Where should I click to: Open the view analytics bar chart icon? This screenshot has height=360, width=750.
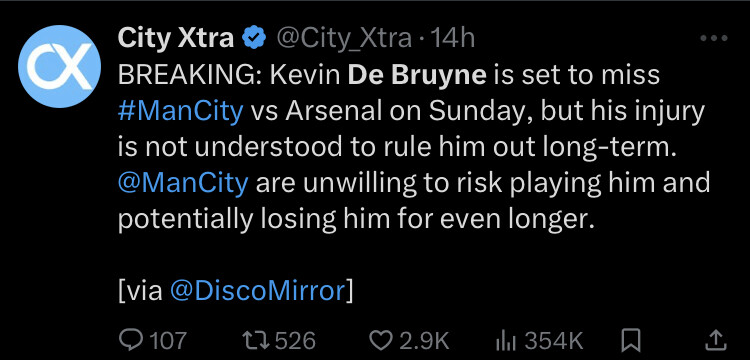coord(507,341)
